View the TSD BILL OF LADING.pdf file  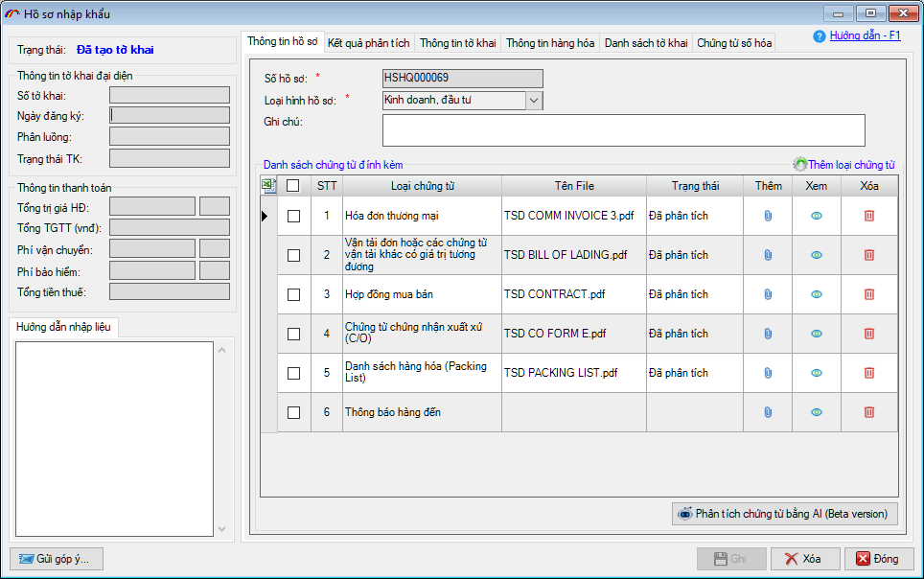[817, 255]
